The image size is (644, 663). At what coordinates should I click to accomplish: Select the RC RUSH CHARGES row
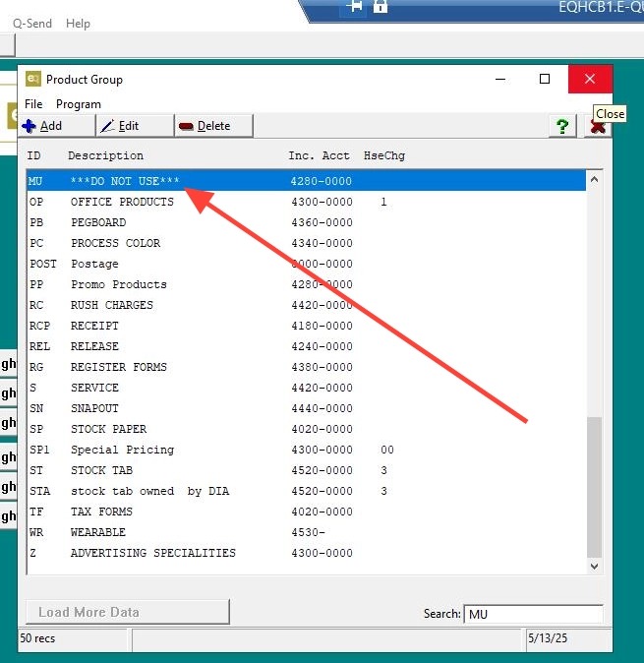click(x=307, y=305)
